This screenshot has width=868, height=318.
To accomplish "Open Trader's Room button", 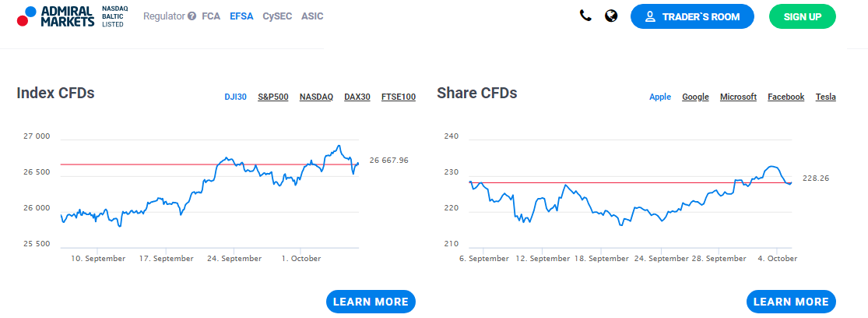I will coord(693,16).
